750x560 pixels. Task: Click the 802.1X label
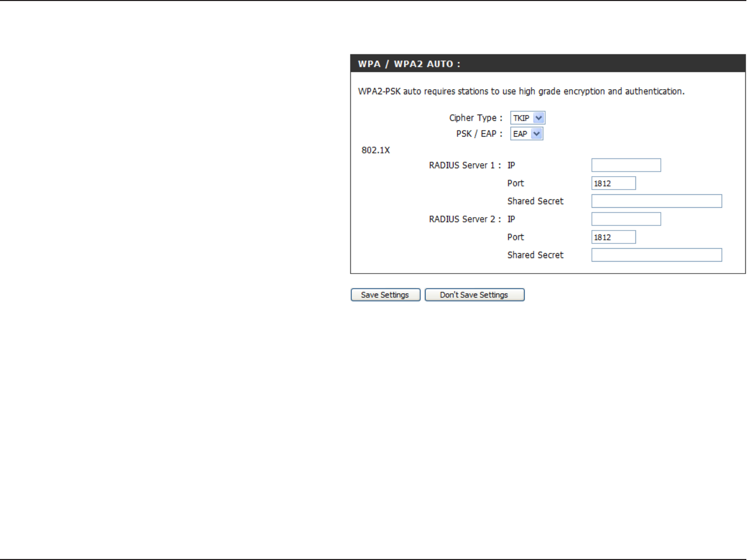[376, 150]
